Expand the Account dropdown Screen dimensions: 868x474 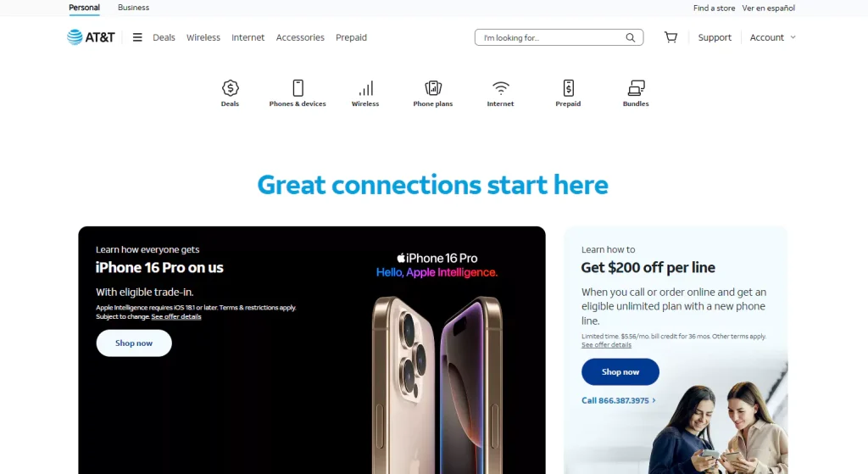(773, 37)
